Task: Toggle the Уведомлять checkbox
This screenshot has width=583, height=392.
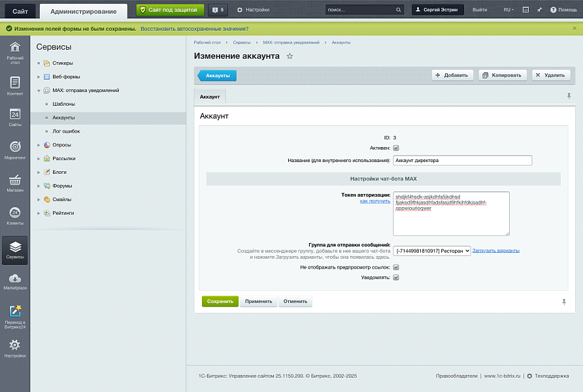Action: point(396,278)
